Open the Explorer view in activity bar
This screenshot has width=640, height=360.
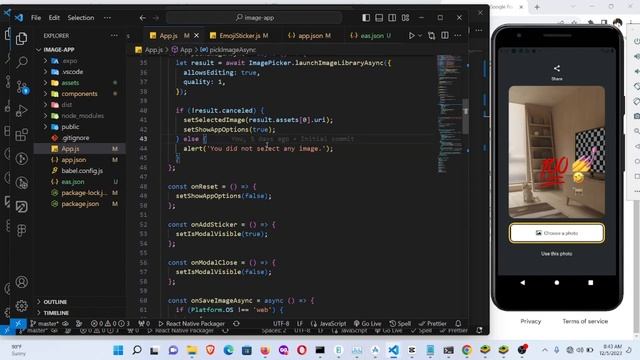22,38
